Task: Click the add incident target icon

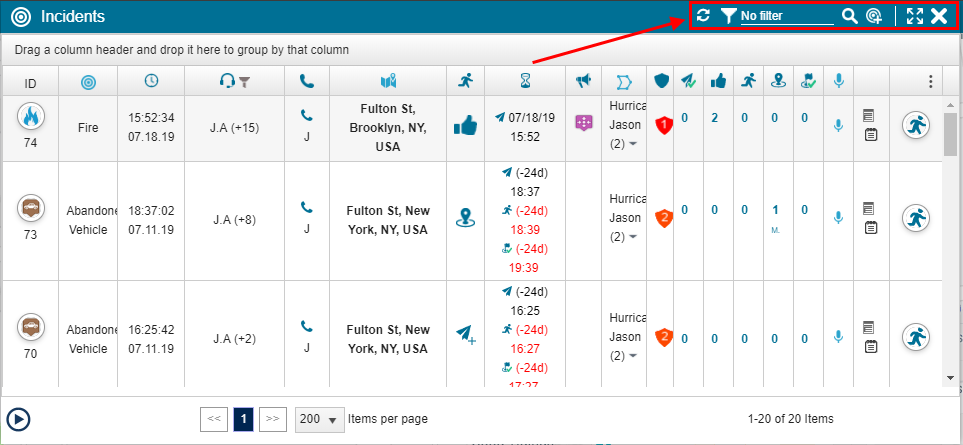Action: pos(874,16)
